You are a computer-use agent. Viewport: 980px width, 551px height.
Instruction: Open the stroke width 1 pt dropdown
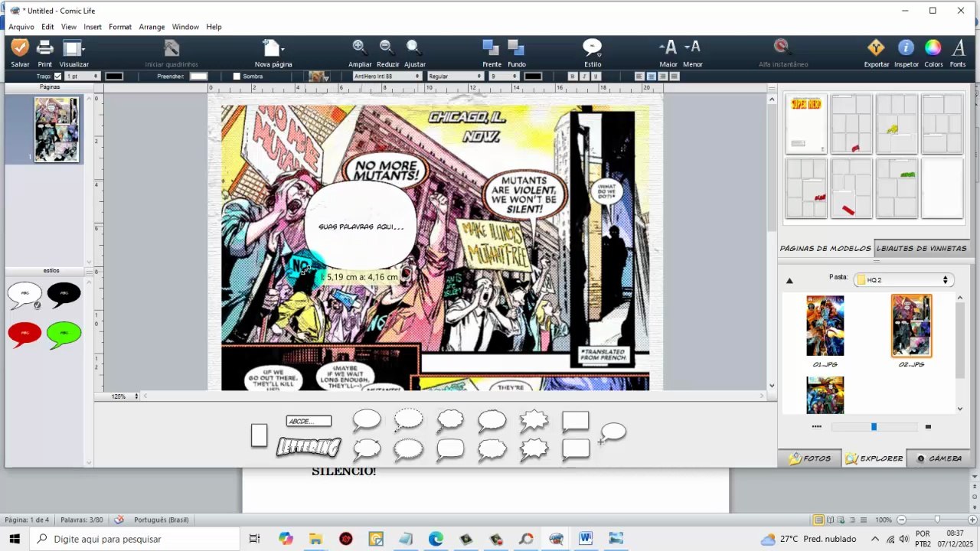point(83,77)
